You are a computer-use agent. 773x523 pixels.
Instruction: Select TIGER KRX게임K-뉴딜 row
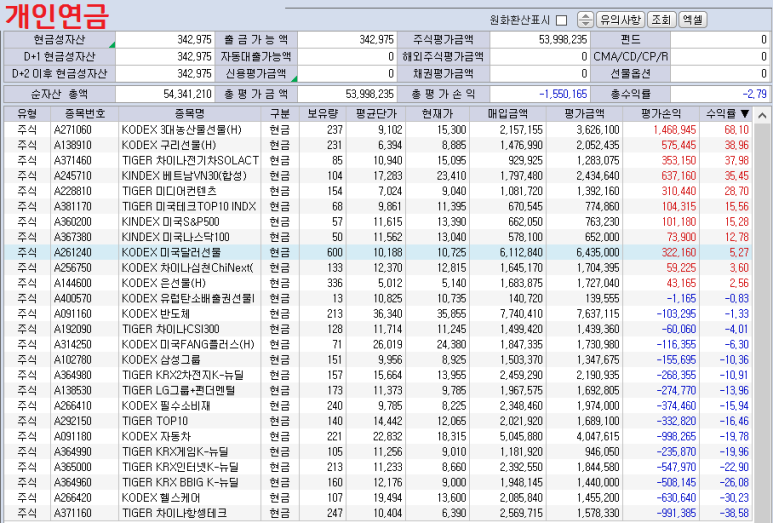point(378,452)
